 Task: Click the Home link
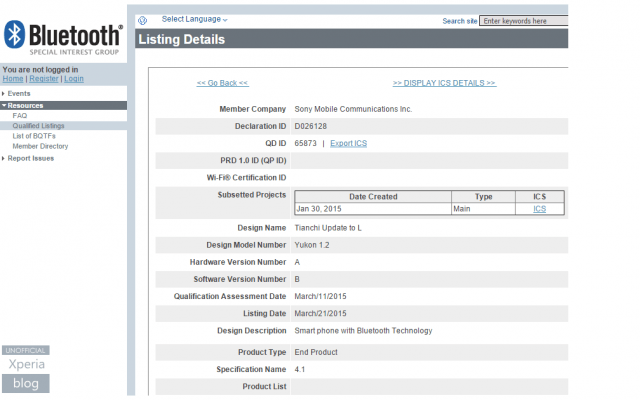tap(13, 79)
